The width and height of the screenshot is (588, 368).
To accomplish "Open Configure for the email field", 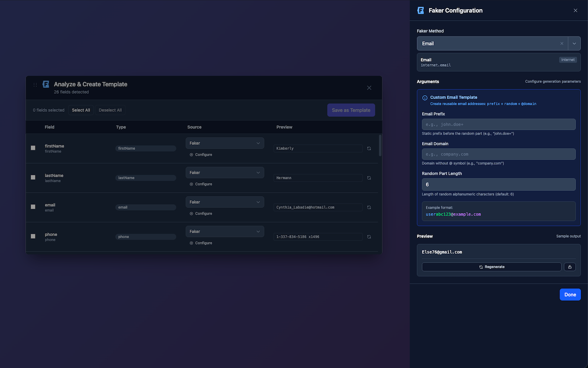I will pos(200,213).
